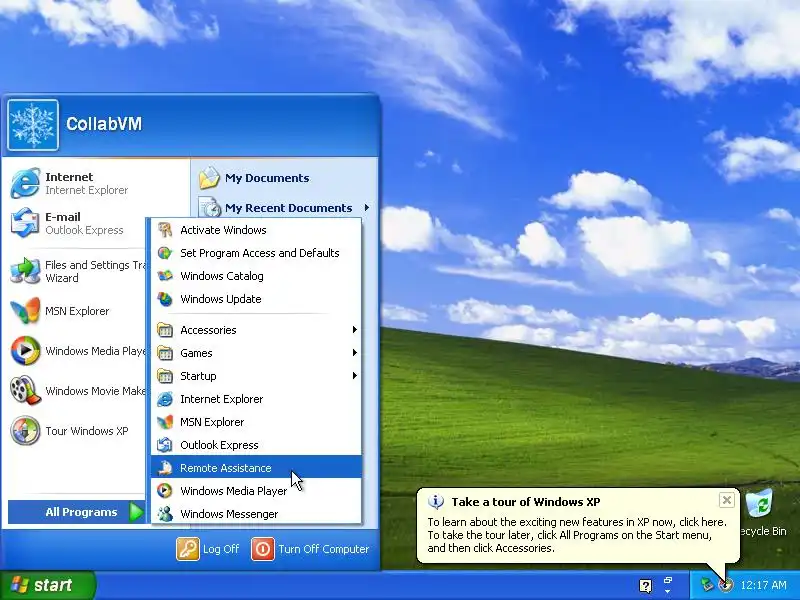Click the Startup folder icon

coord(165,376)
